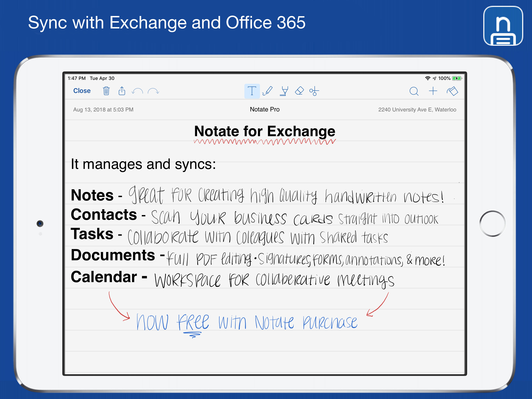
Task: Tap the Notate app logo
Action: click(x=503, y=26)
